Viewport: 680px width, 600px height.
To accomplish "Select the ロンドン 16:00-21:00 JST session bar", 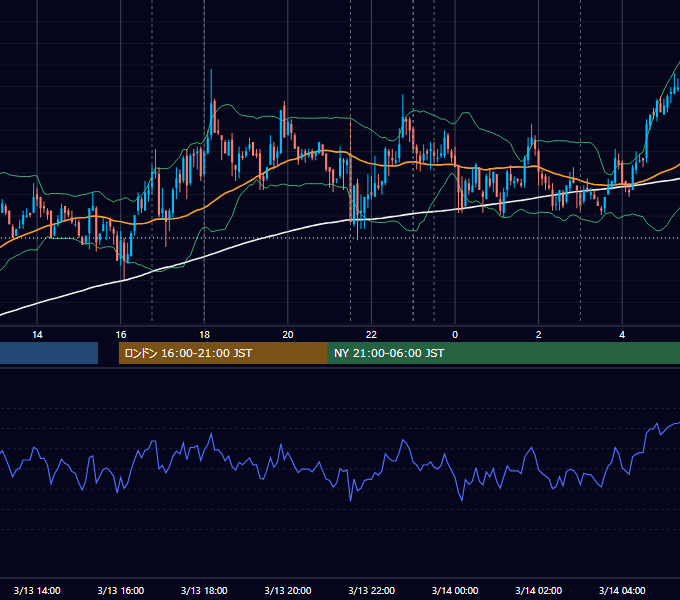I will point(223,353).
